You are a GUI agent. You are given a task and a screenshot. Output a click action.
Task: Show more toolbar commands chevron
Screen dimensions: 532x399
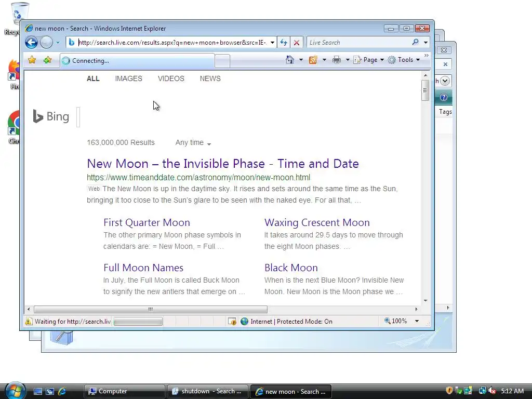click(427, 55)
